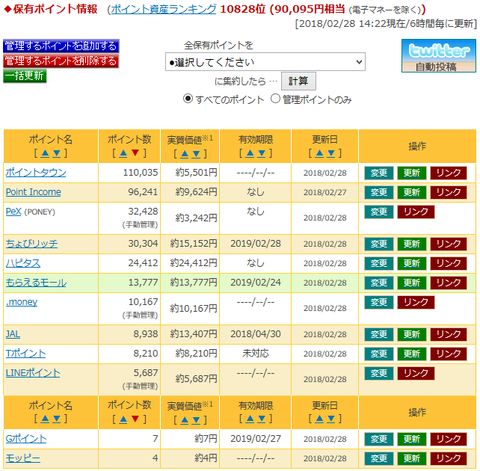Click リンク in PeX row
The width and height of the screenshot is (480, 471).
(x=416, y=212)
